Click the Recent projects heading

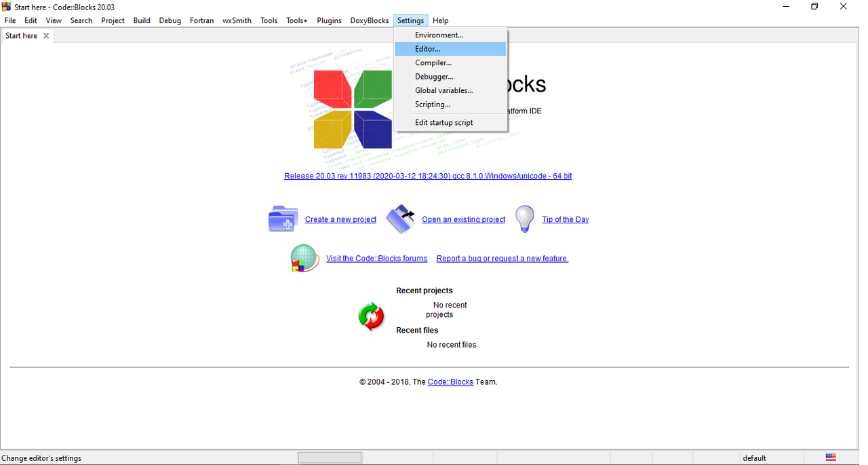pyautogui.click(x=425, y=291)
